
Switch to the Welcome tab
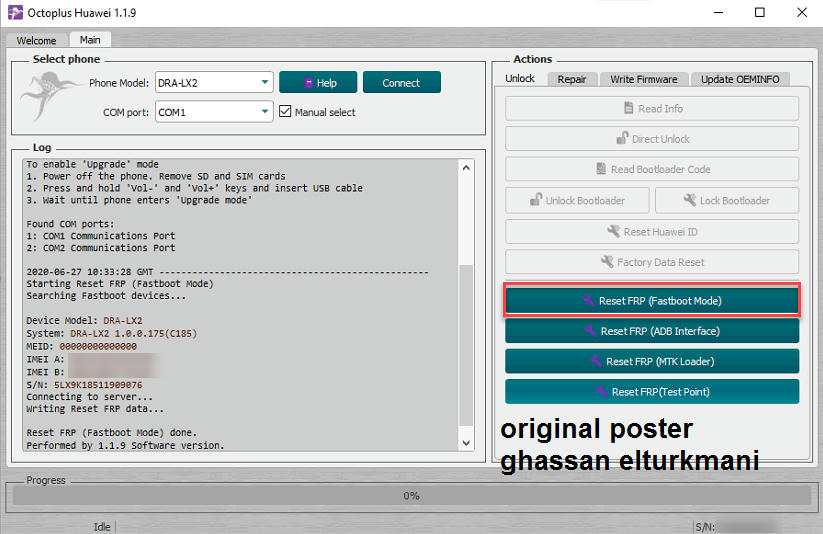[x=36, y=40]
